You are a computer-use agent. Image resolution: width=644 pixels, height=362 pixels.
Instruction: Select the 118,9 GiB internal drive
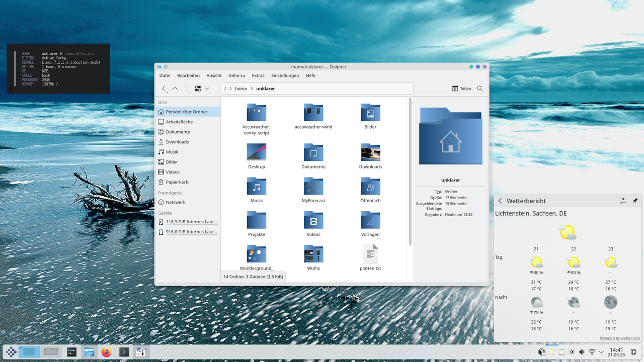click(188, 222)
